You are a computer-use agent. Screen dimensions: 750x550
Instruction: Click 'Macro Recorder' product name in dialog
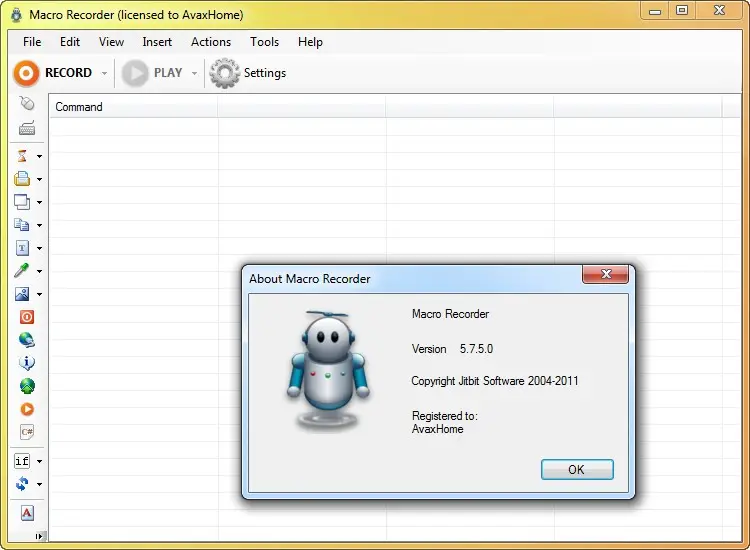tap(451, 314)
